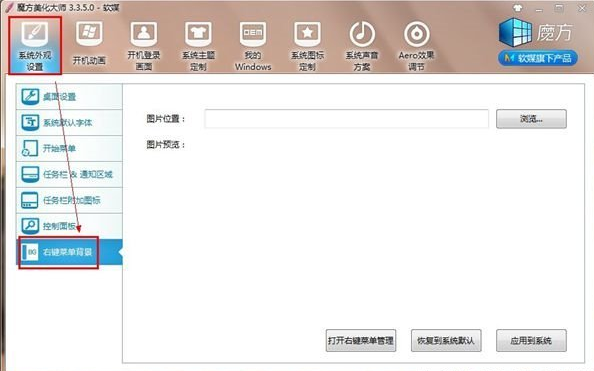This screenshot has width=594, height=371.
Task: Switch to 系统默认字体 sidebar tab
Action: [x=69, y=122]
